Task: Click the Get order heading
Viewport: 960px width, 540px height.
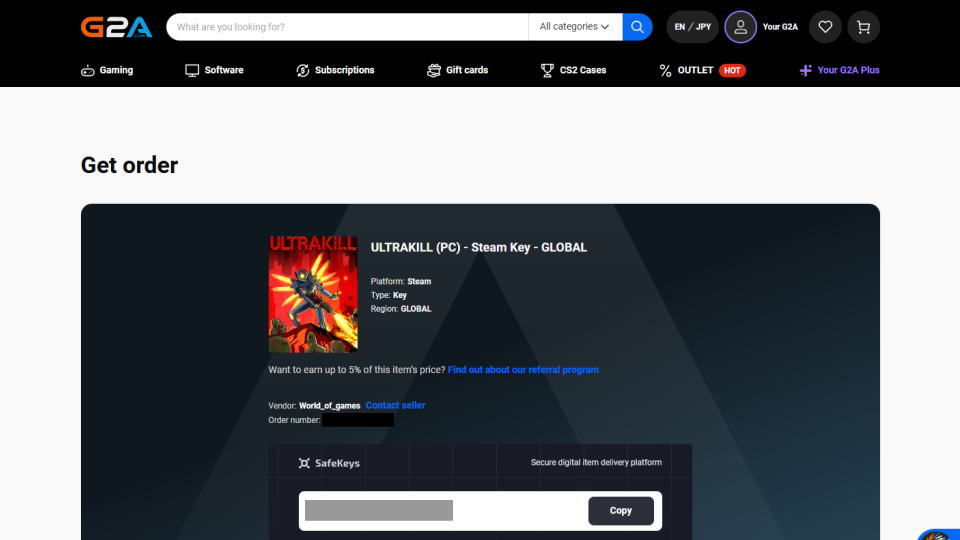Action: pyautogui.click(x=129, y=165)
